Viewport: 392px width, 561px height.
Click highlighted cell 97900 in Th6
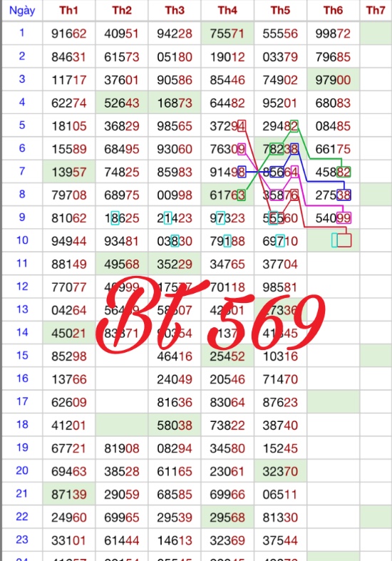333,80
